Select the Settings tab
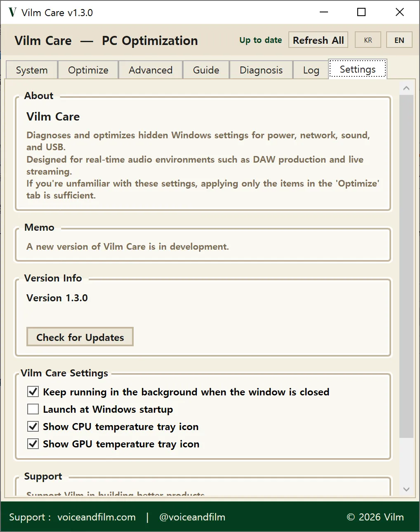The height and width of the screenshot is (532, 420). (x=358, y=69)
